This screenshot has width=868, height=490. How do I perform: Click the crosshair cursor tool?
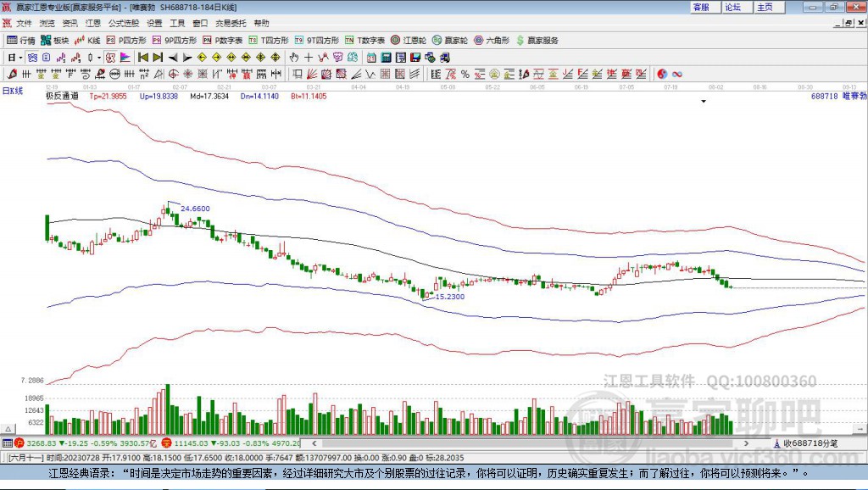pos(309,58)
